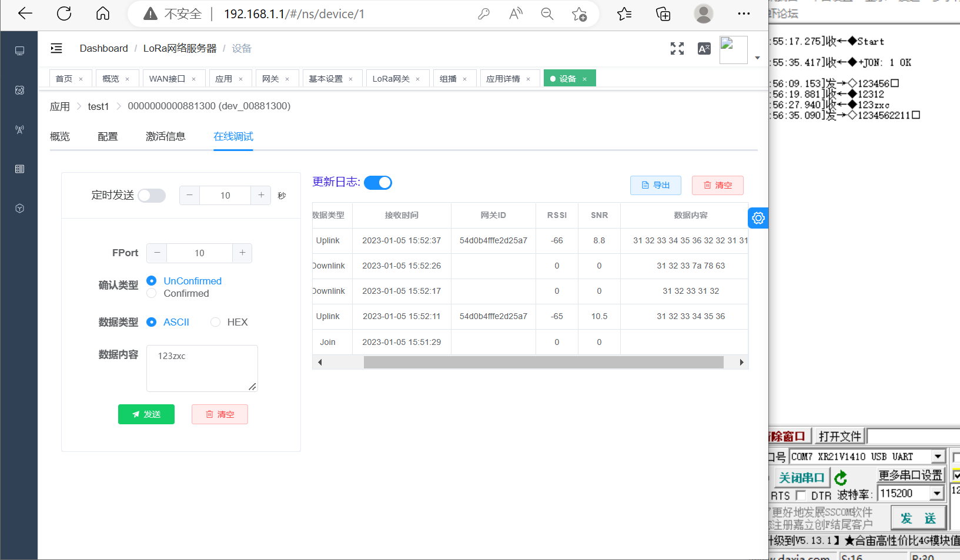960x560 pixels.
Task: Open the monitor icon in sidebar
Action: tap(19, 51)
